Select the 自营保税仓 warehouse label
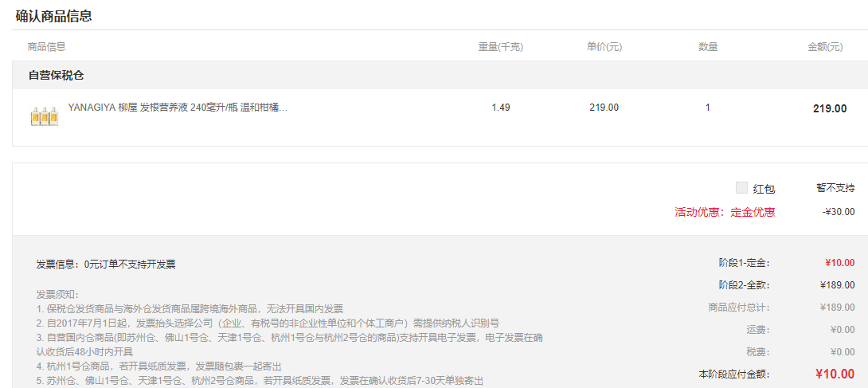868x388 pixels. tap(57, 75)
